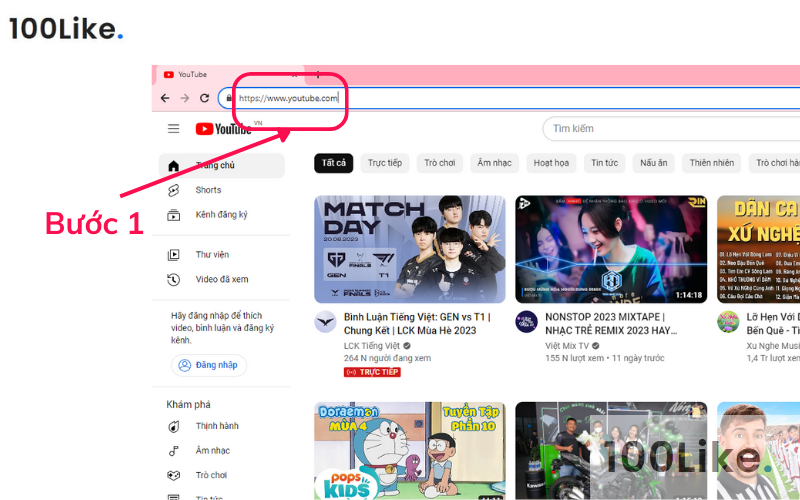Select the Tất cả filter chip
Viewport: 800px width, 500px height.
coord(334,163)
